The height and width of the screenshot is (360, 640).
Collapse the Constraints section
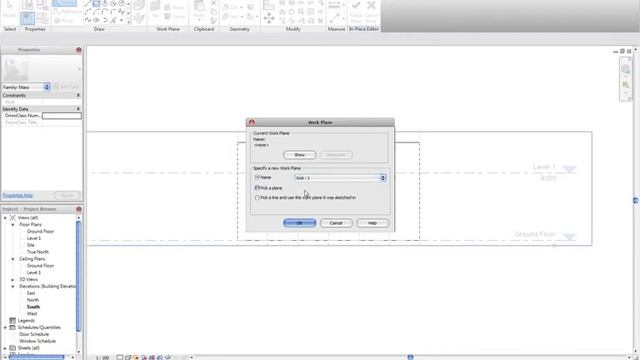[78, 95]
